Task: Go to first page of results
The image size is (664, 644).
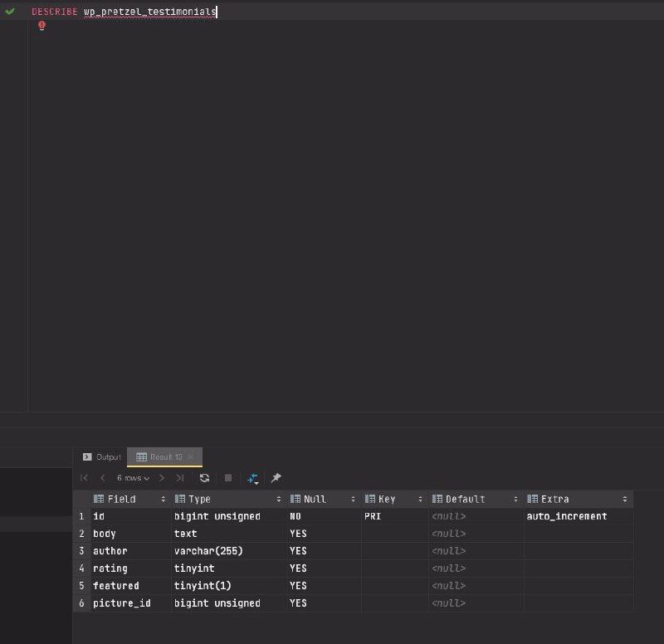Action: coord(84,478)
